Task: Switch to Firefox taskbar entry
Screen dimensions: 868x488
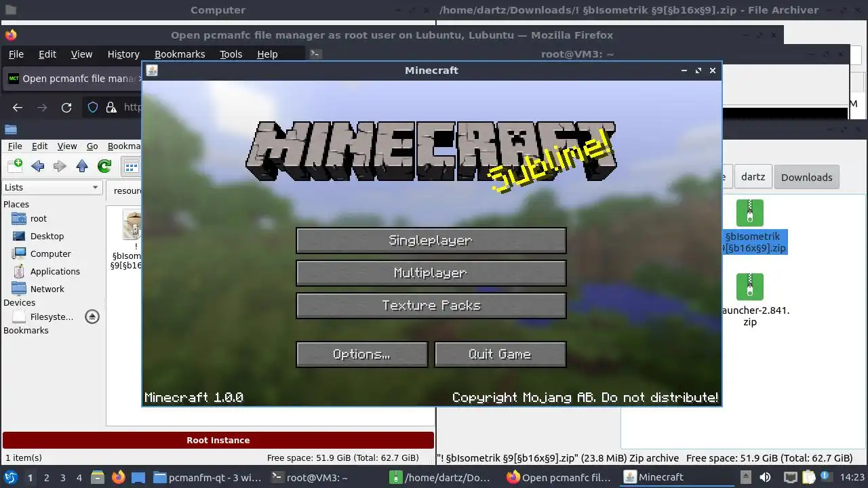Action: coord(561,478)
